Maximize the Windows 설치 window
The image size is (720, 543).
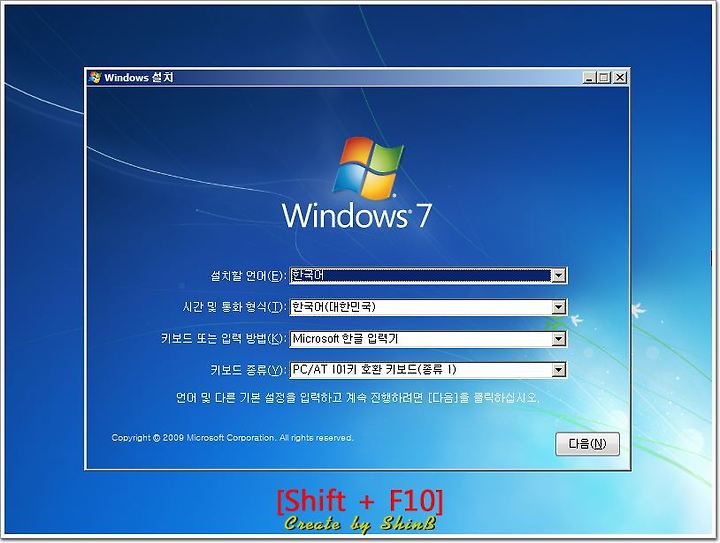(x=604, y=78)
